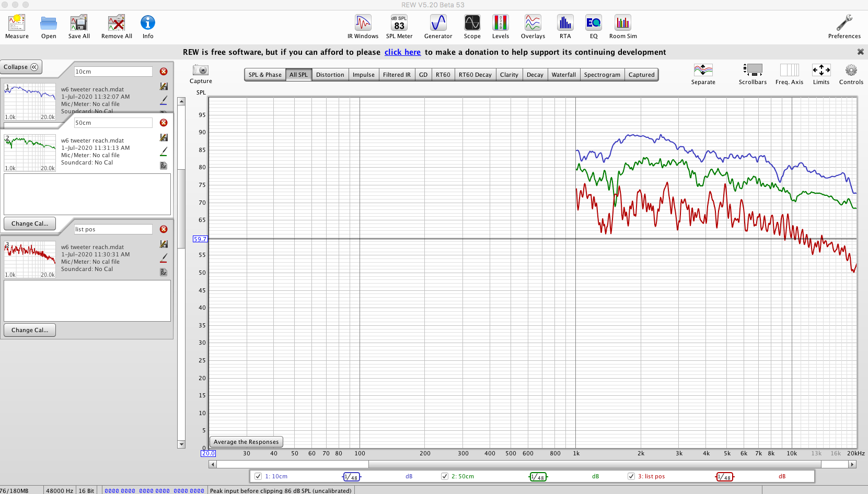Select the 10cm measurement thumbnail

[x=30, y=102]
